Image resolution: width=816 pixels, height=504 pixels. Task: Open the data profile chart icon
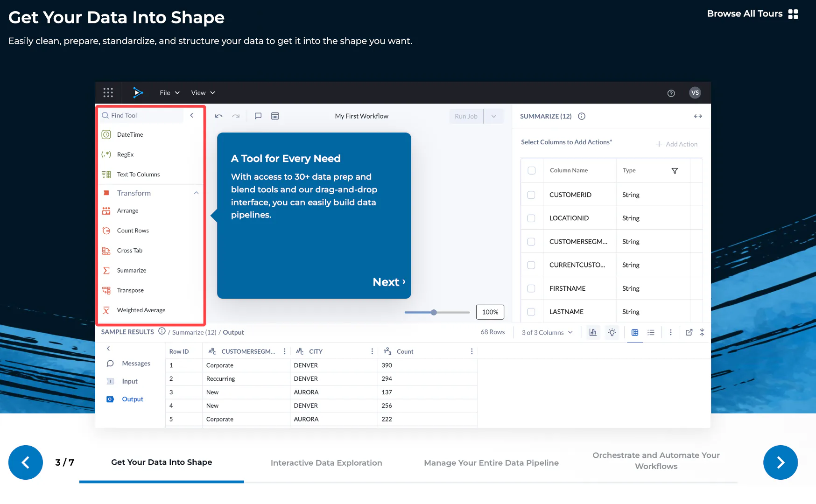click(x=593, y=332)
